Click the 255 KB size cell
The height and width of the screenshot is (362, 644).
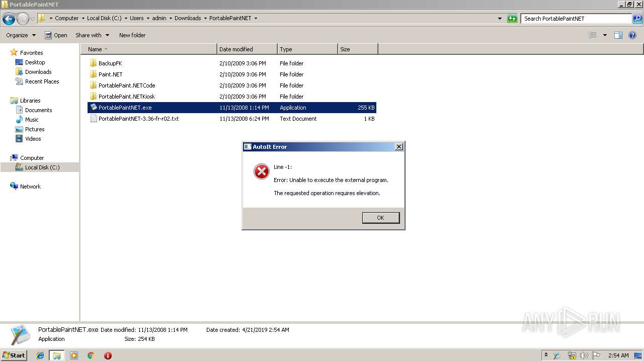(x=366, y=108)
